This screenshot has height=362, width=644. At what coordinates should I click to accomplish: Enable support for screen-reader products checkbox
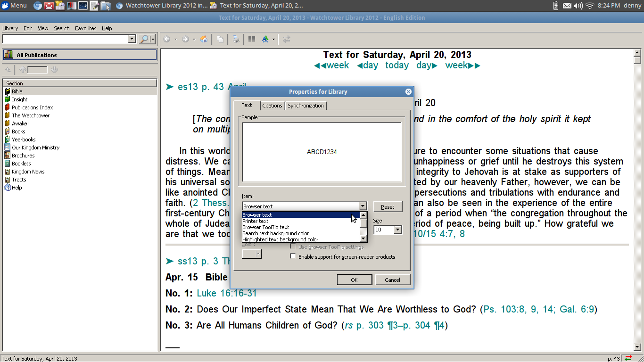pos(293,257)
